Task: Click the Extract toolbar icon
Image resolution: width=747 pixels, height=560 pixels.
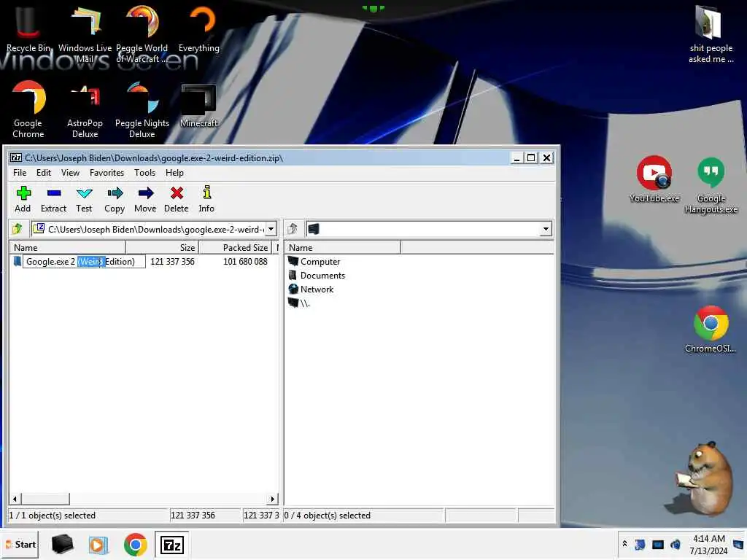Action: 53,199
